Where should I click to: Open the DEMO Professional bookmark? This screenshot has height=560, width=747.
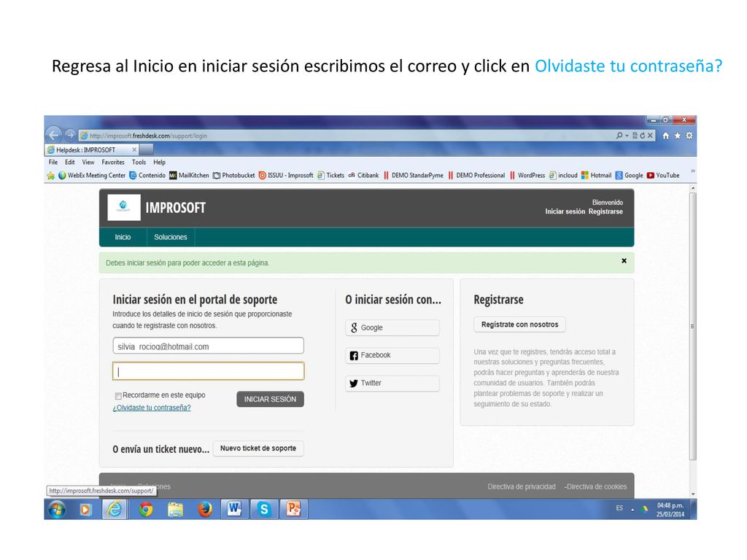[476, 176]
